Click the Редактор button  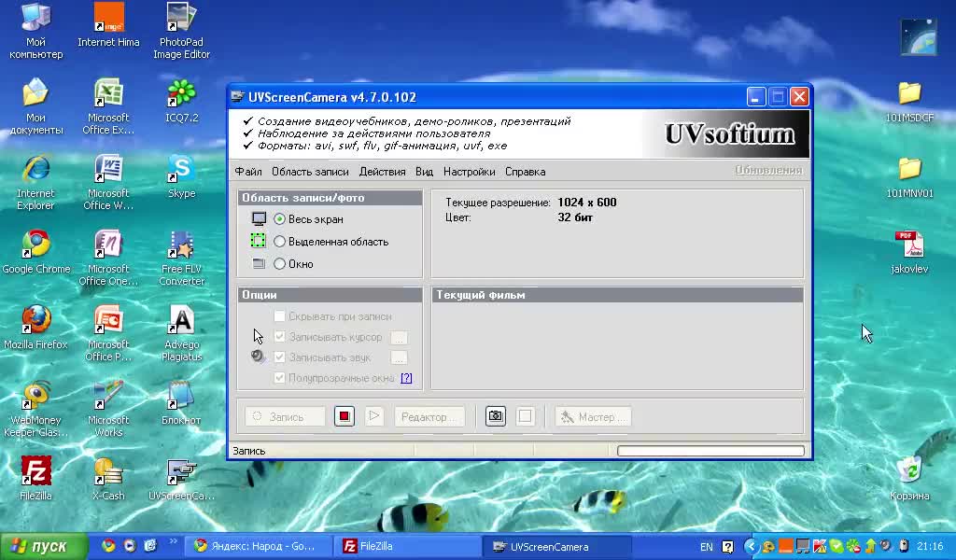pos(429,417)
